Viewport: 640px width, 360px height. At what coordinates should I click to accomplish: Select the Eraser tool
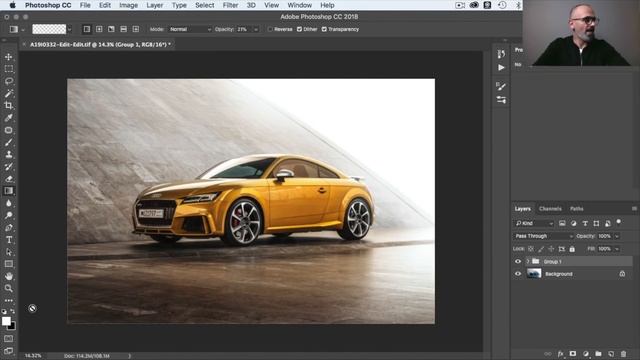[9, 179]
